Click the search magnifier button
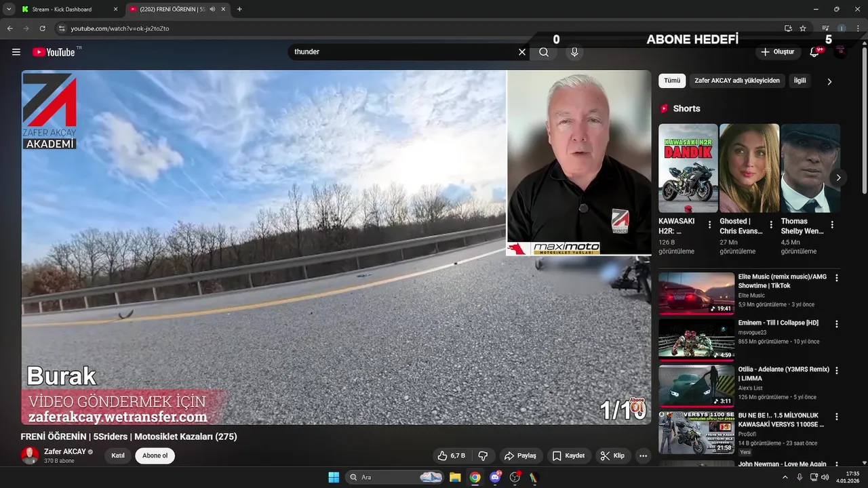This screenshot has width=868, height=488. (x=544, y=52)
